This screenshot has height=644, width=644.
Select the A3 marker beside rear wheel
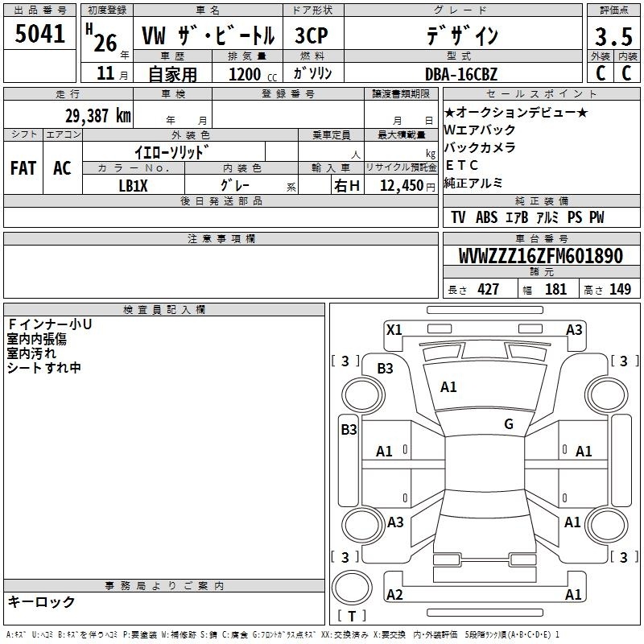tap(395, 522)
